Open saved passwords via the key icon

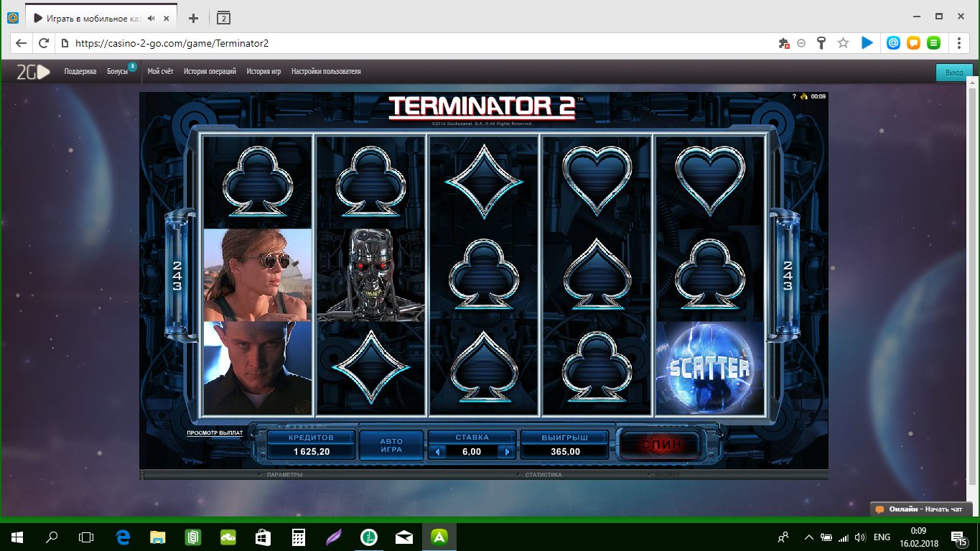pyautogui.click(x=822, y=43)
